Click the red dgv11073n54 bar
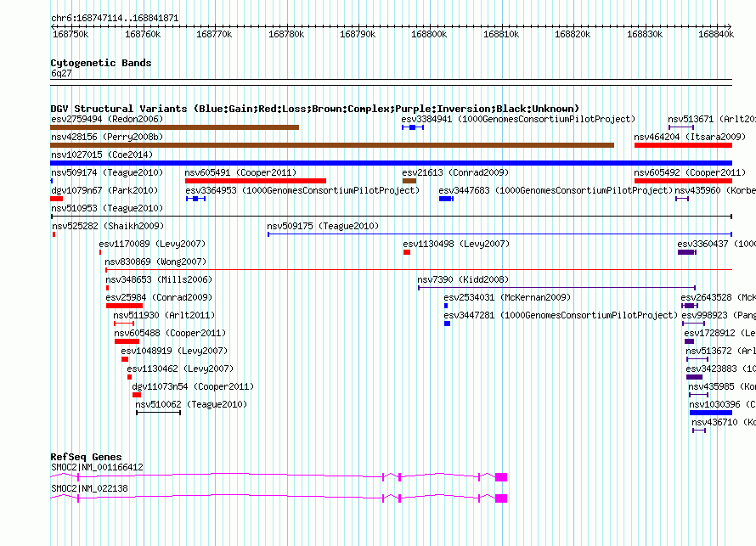This screenshot has width=756, height=546. 137,395
